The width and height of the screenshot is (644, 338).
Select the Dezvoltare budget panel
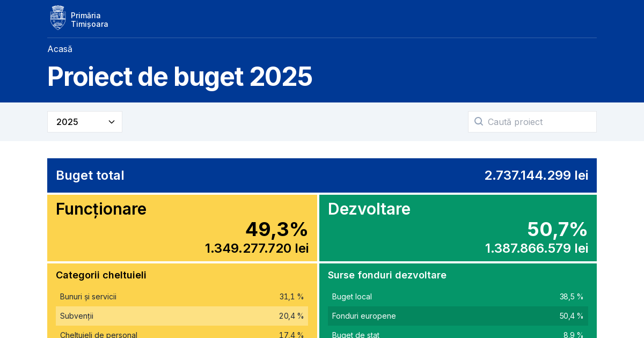458,228
